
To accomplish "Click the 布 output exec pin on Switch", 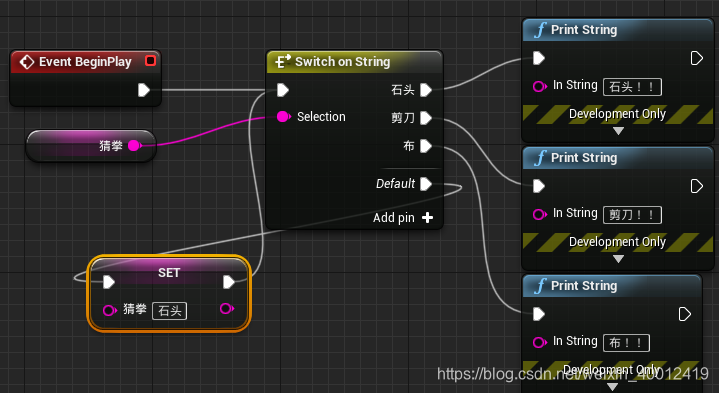I will (426, 146).
